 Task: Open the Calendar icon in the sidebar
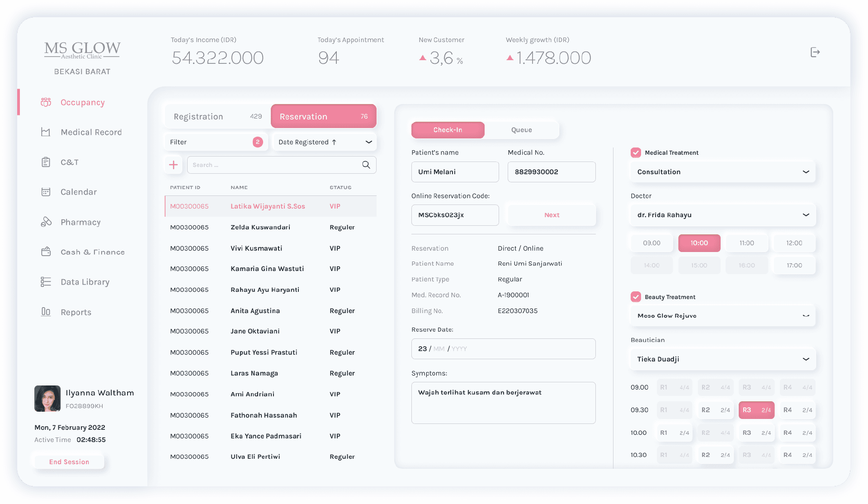[46, 192]
